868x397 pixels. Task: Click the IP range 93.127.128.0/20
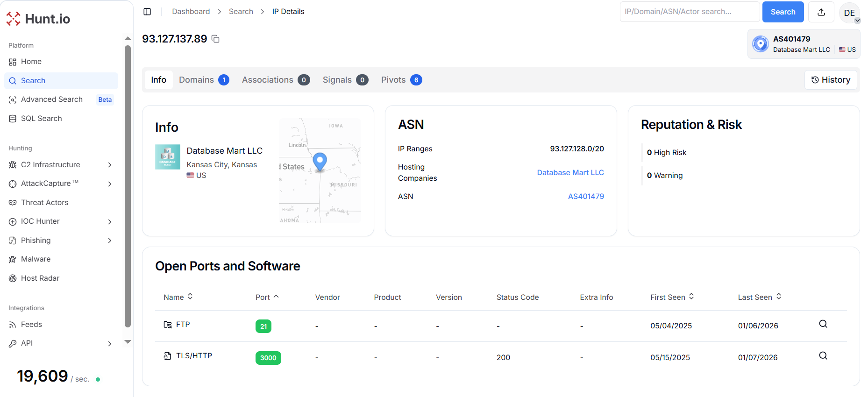point(577,149)
